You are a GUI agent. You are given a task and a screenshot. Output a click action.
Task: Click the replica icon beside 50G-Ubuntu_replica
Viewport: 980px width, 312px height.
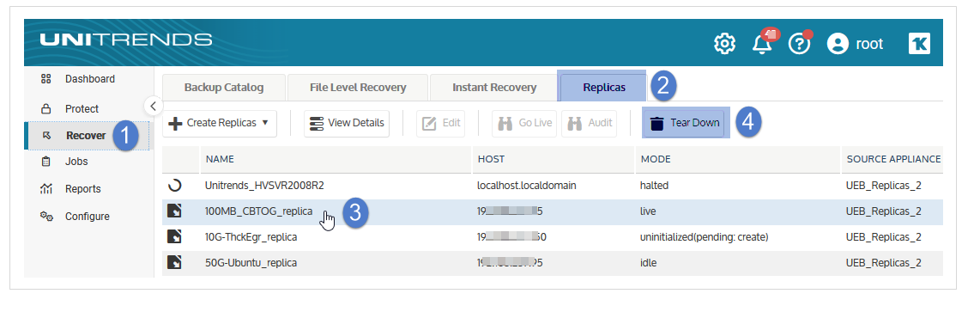coord(174,262)
